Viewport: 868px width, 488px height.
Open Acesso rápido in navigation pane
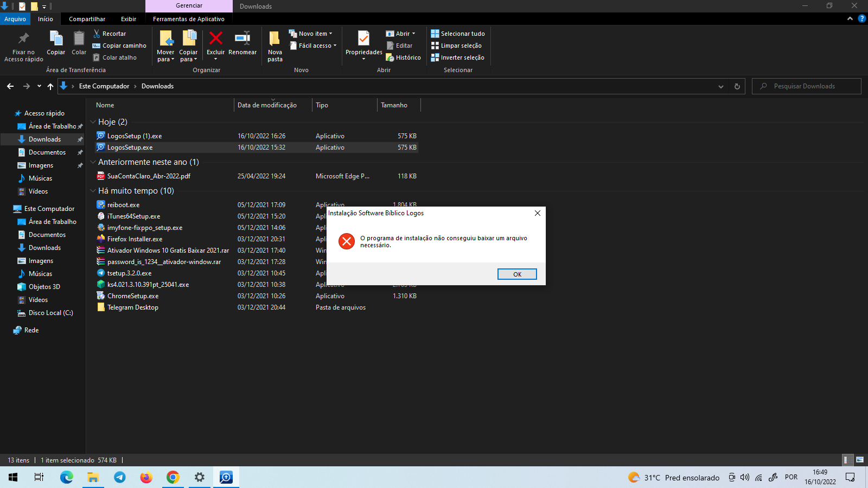click(x=44, y=113)
